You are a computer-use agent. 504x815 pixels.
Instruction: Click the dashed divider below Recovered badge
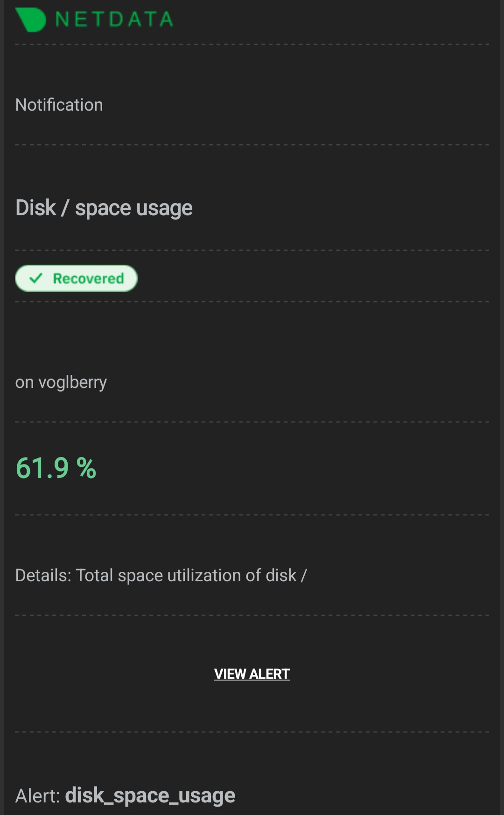(252, 302)
